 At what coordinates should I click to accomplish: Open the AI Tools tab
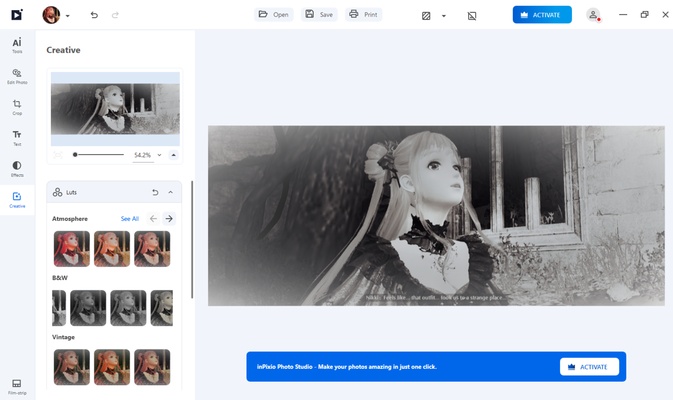(17, 45)
